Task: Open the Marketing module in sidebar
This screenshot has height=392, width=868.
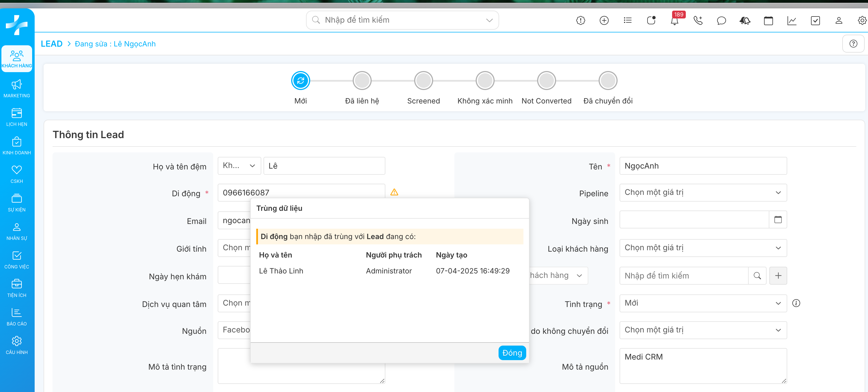Action: click(16, 88)
